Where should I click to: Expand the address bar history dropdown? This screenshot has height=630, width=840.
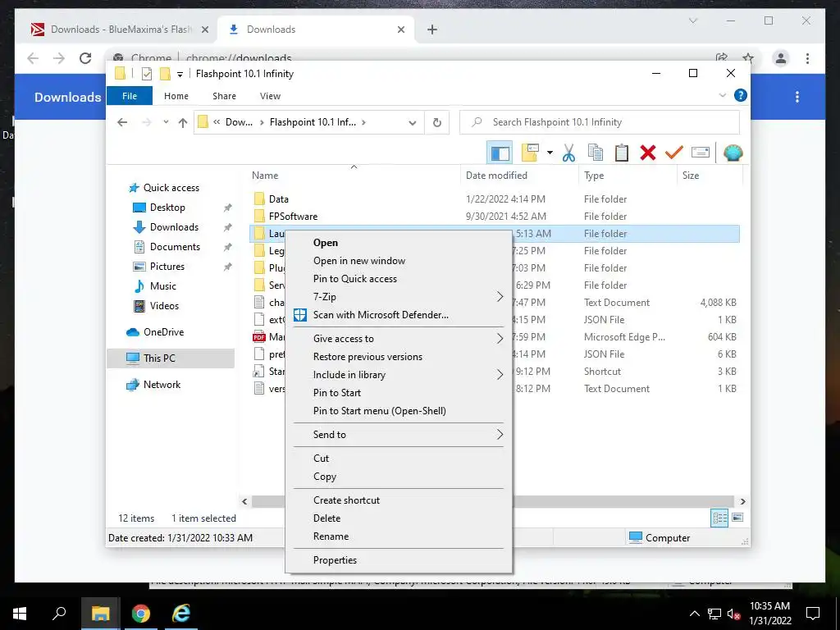point(412,123)
